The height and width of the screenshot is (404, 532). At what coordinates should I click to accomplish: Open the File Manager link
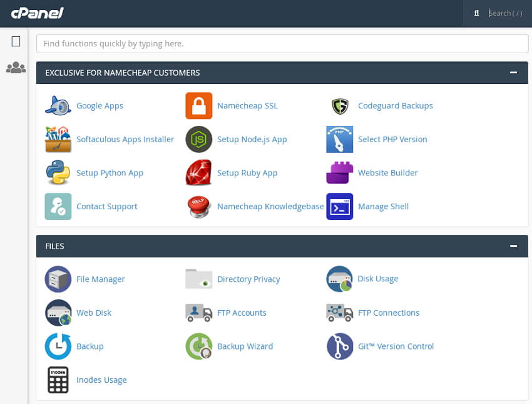(x=100, y=279)
